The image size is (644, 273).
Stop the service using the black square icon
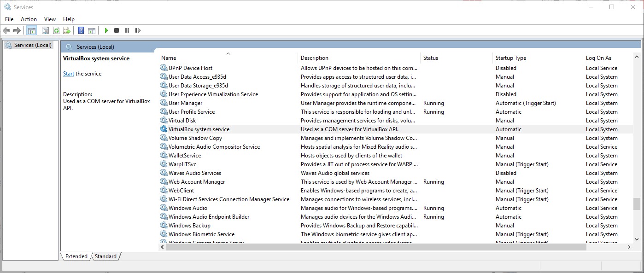pos(117,30)
